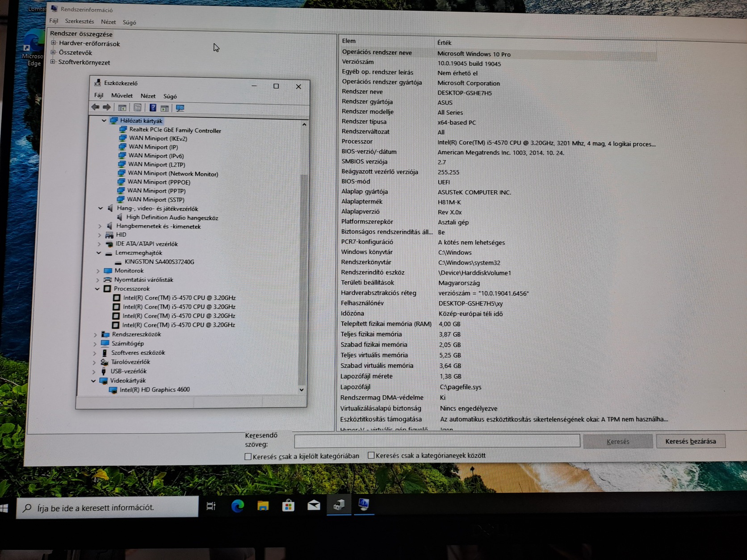Click the Érték column header
747x560 pixels.
click(x=444, y=42)
